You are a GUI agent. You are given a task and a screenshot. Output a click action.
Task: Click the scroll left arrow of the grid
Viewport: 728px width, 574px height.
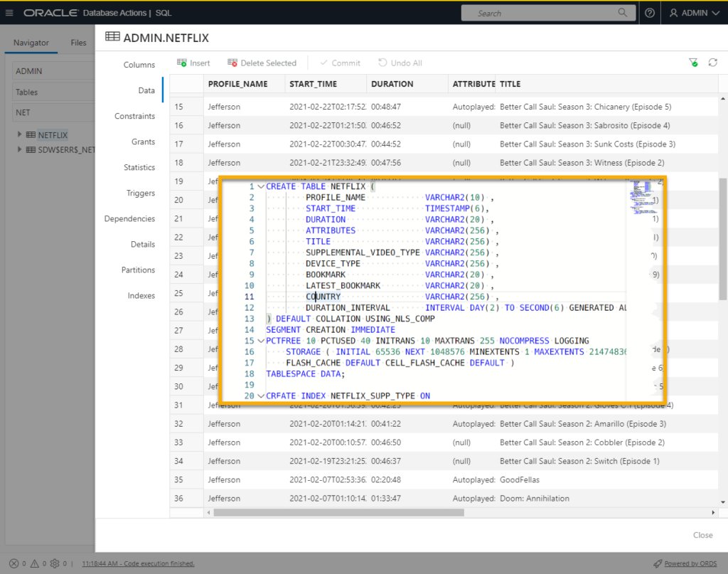click(208, 512)
